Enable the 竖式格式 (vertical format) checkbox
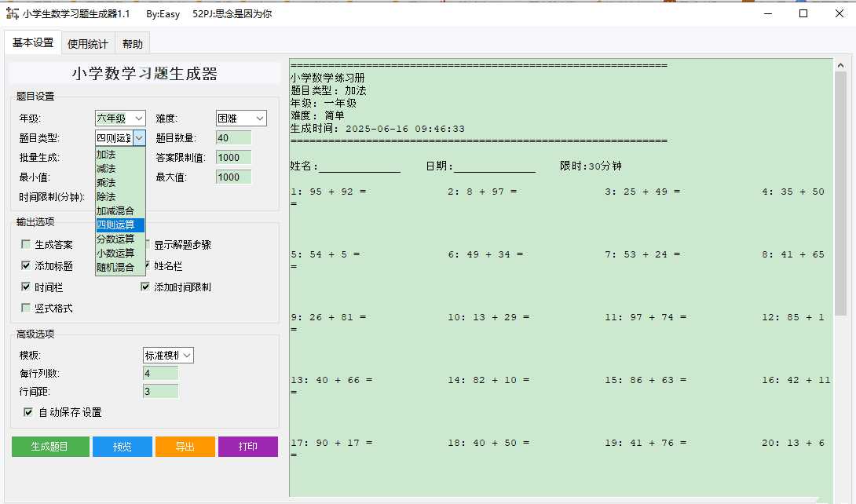The image size is (856, 504). (26, 308)
